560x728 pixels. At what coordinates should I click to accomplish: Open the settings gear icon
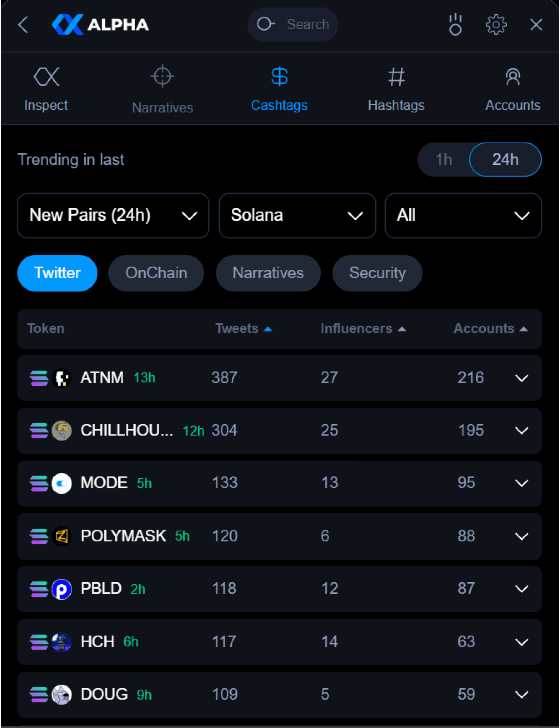pyautogui.click(x=496, y=25)
